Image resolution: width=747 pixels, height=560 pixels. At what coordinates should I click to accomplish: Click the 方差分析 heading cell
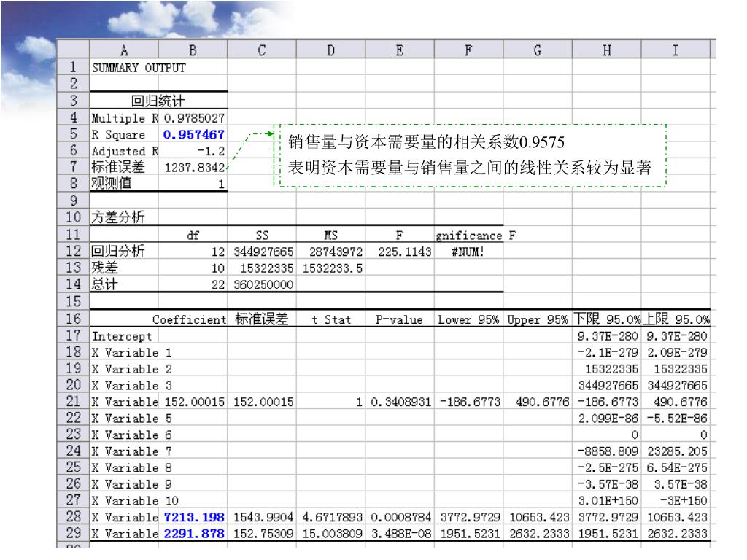tap(124, 217)
